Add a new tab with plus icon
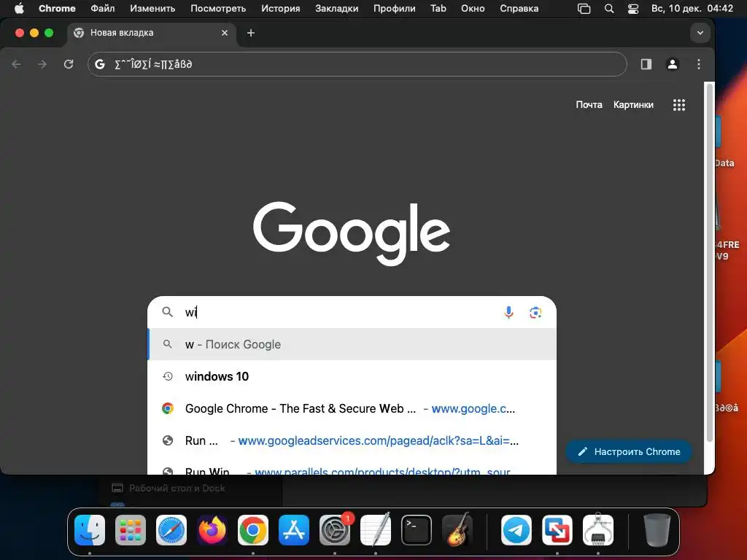 pyautogui.click(x=251, y=33)
